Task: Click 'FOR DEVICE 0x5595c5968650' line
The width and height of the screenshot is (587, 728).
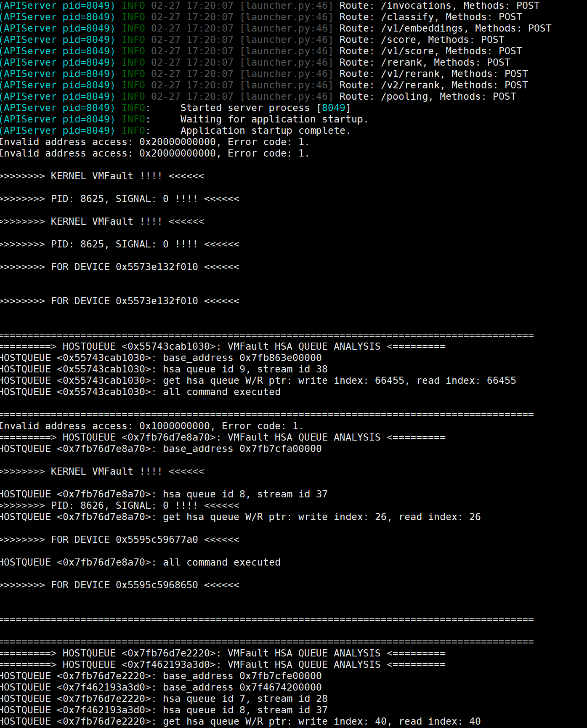Action: click(120, 585)
